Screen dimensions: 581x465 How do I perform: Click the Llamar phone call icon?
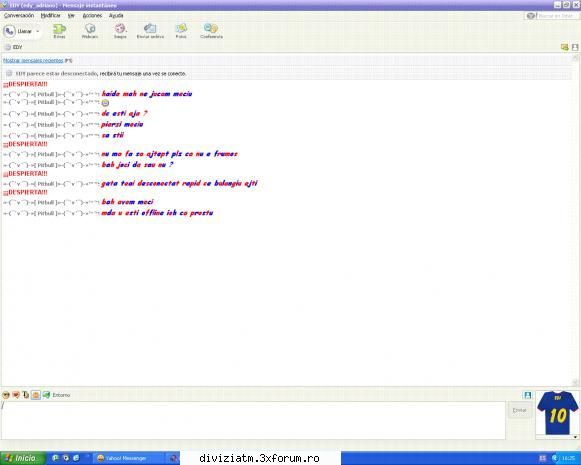click(x=9, y=31)
